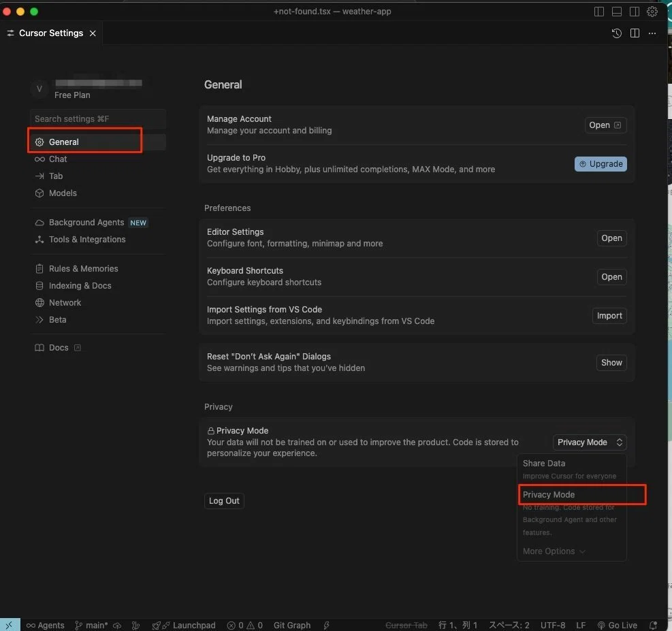Click the remote connection status icon

[x=10, y=625]
